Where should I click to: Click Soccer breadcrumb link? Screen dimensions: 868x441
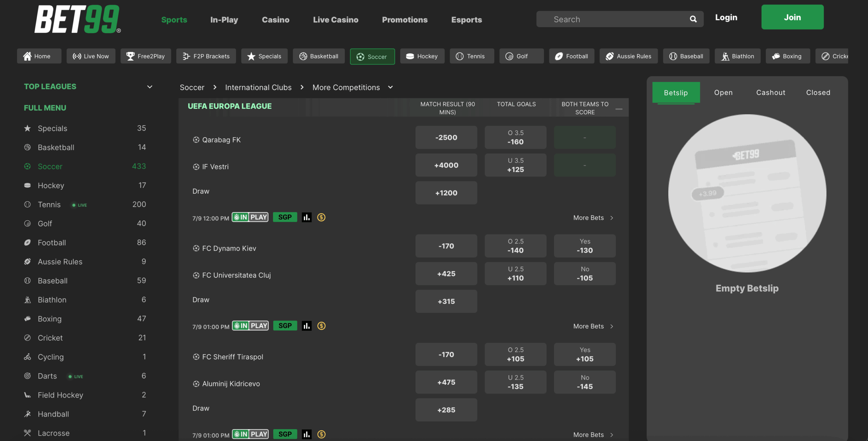(x=192, y=88)
